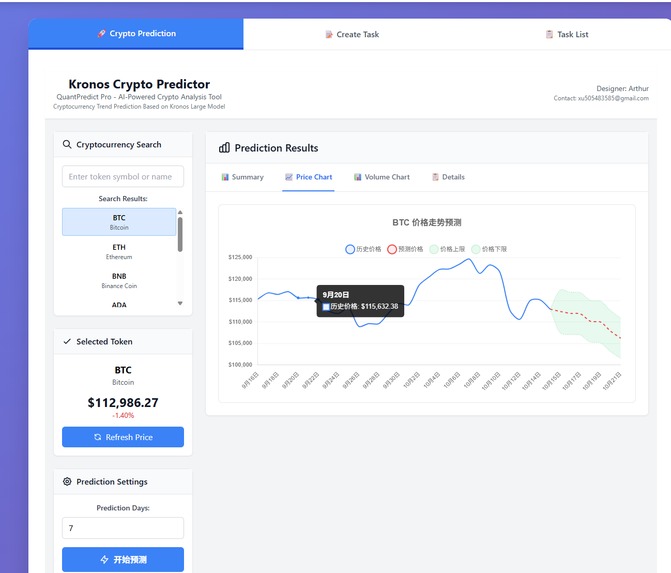
Task: Click the contact email address text
Action: coord(613,98)
